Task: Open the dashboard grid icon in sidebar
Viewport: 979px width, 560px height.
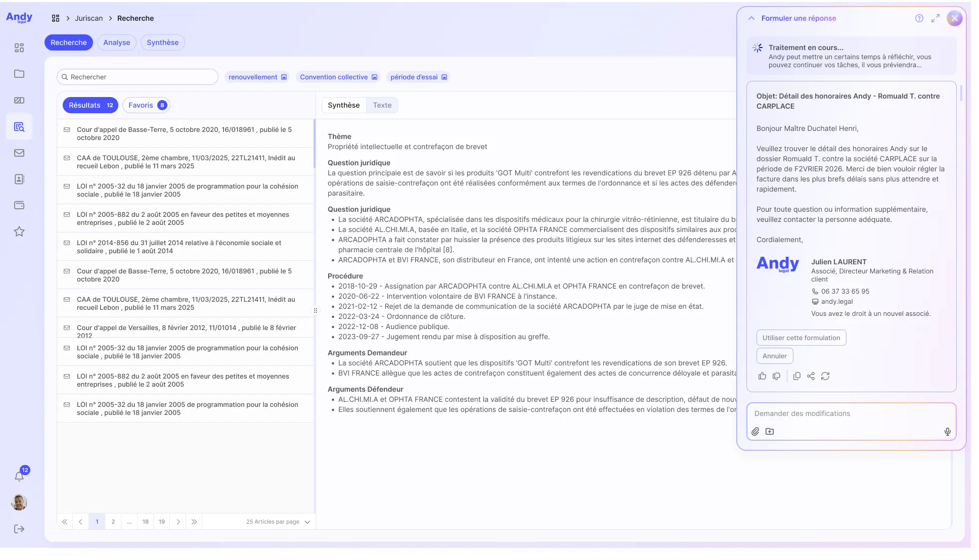Action: 19,48
